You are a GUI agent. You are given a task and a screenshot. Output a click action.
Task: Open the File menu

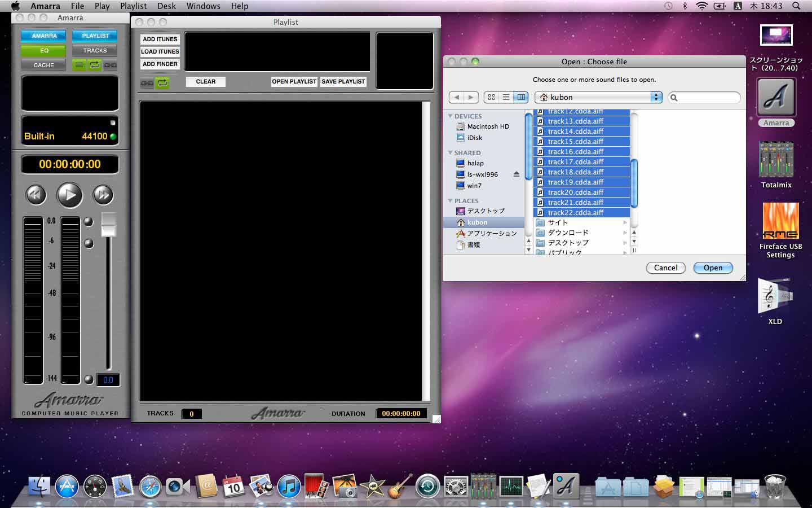[x=77, y=6]
